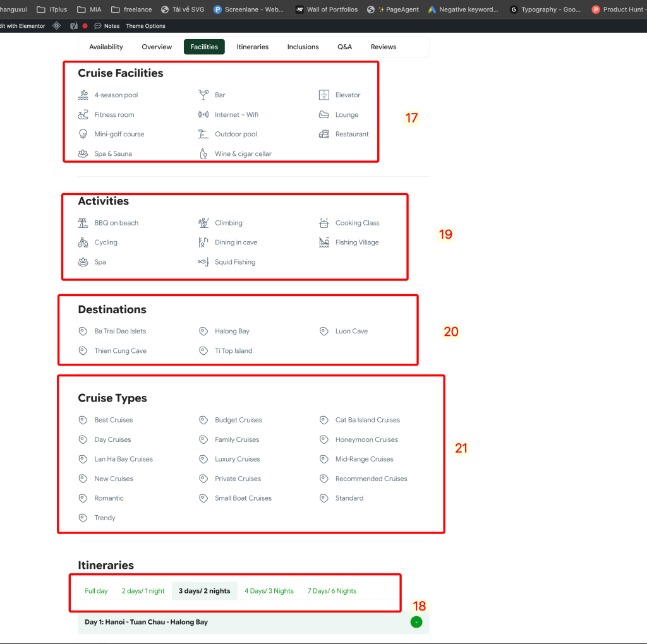
Task: Click the 4-season pool wave icon
Action: [83, 95]
